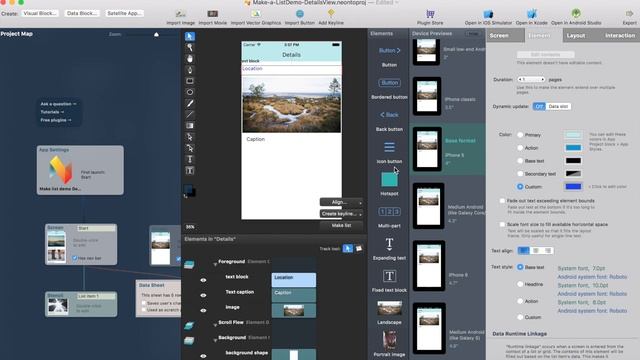Screen dimensions: 640x360
Task: Open the Align dropdown
Action: 341,202
